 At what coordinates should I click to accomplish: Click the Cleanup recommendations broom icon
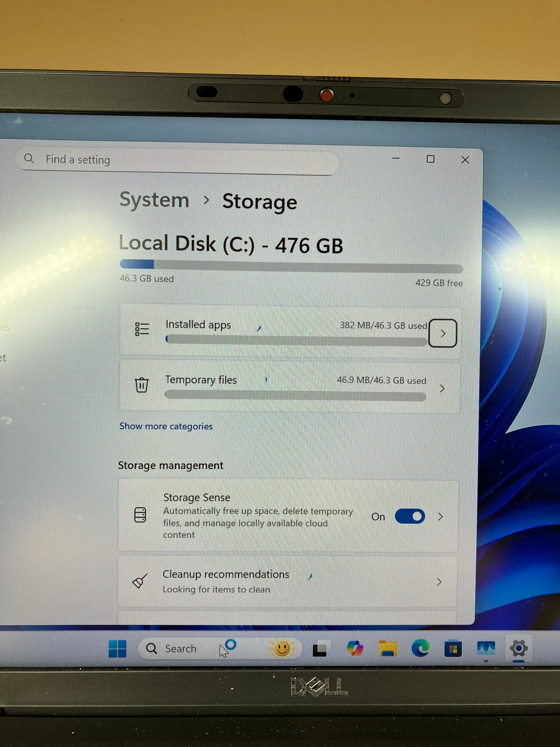139,581
